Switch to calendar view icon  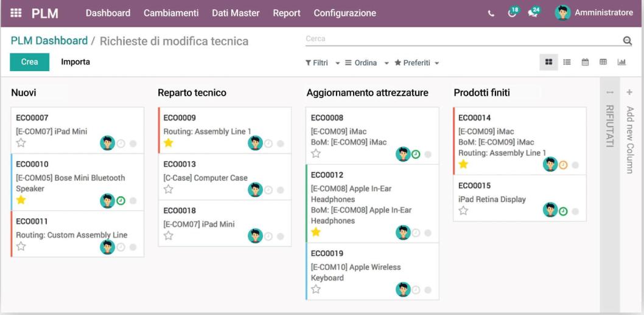pos(585,62)
